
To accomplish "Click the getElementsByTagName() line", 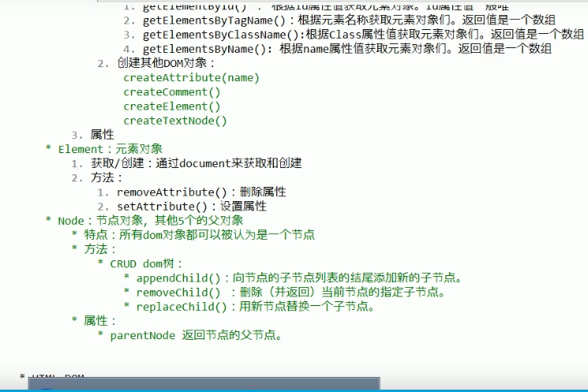I will [x=339, y=21].
